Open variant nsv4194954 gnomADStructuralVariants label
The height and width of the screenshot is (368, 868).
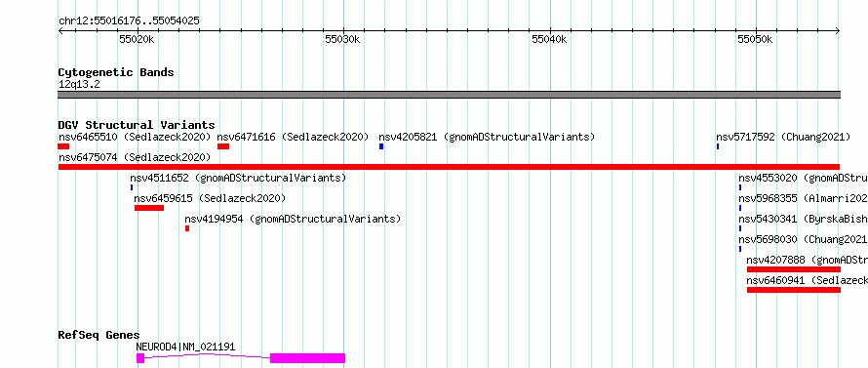(x=293, y=219)
